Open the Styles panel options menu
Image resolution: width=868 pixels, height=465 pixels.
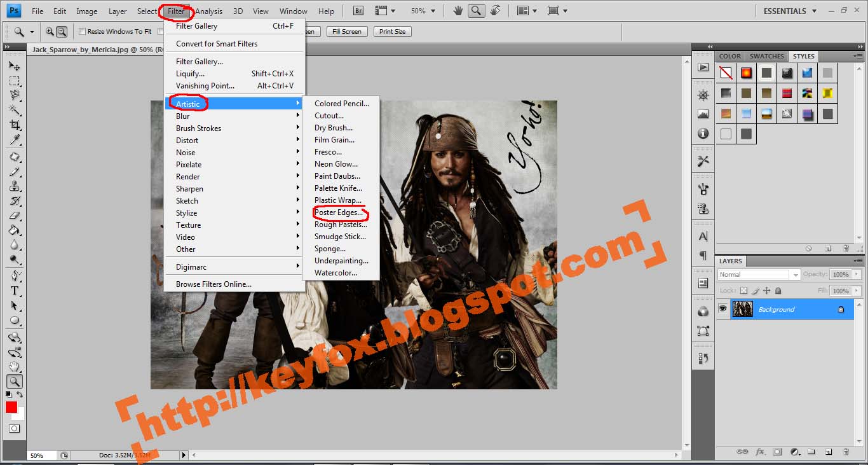click(858, 56)
